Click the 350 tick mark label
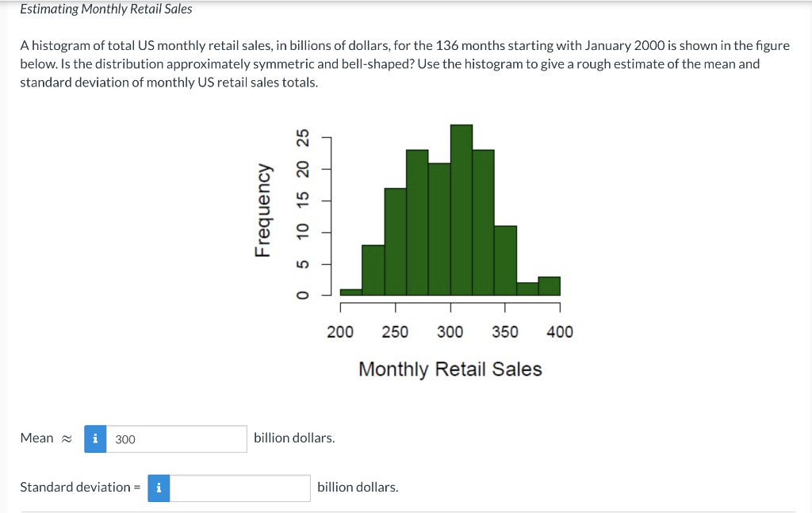The width and height of the screenshot is (812, 513). 505,332
